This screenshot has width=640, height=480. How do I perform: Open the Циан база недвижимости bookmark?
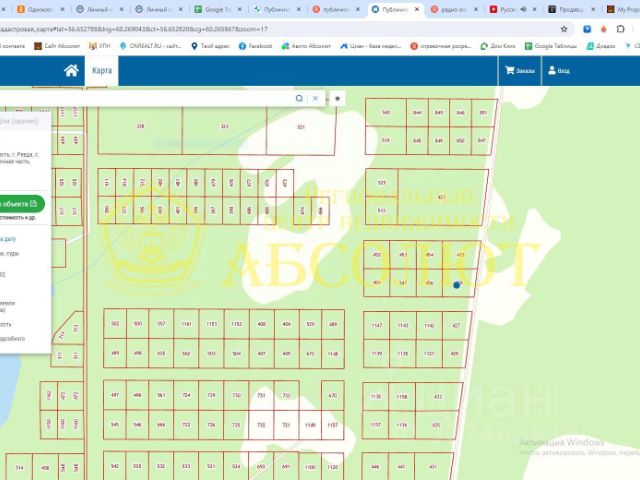pos(371,46)
